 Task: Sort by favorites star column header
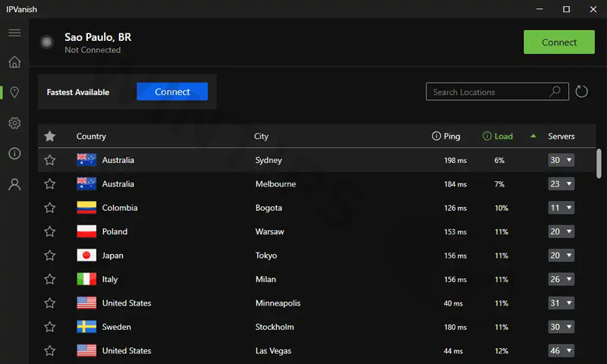point(49,136)
